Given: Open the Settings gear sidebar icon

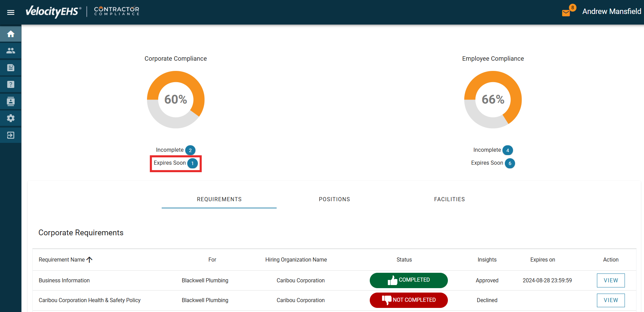Looking at the screenshot, I should (11, 118).
